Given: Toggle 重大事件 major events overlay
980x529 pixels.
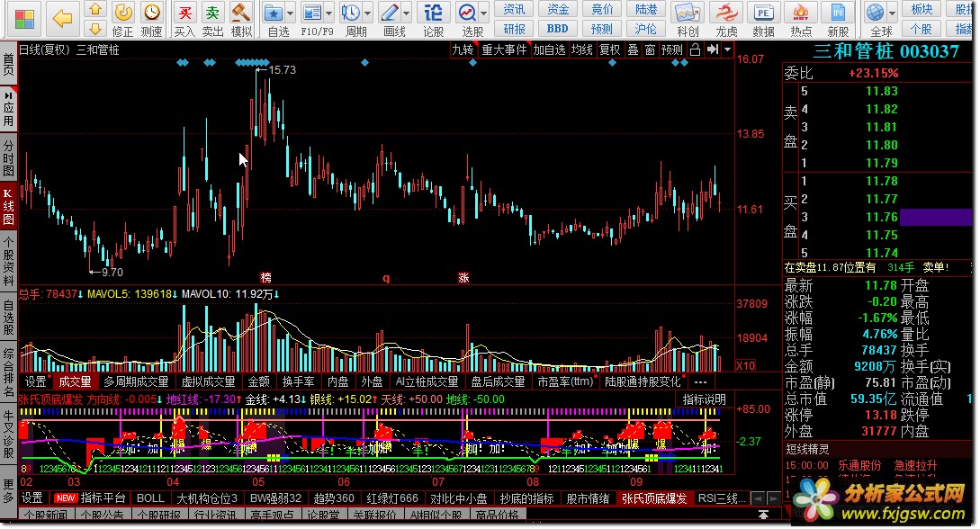Looking at the screenshot, I should 504,49.
